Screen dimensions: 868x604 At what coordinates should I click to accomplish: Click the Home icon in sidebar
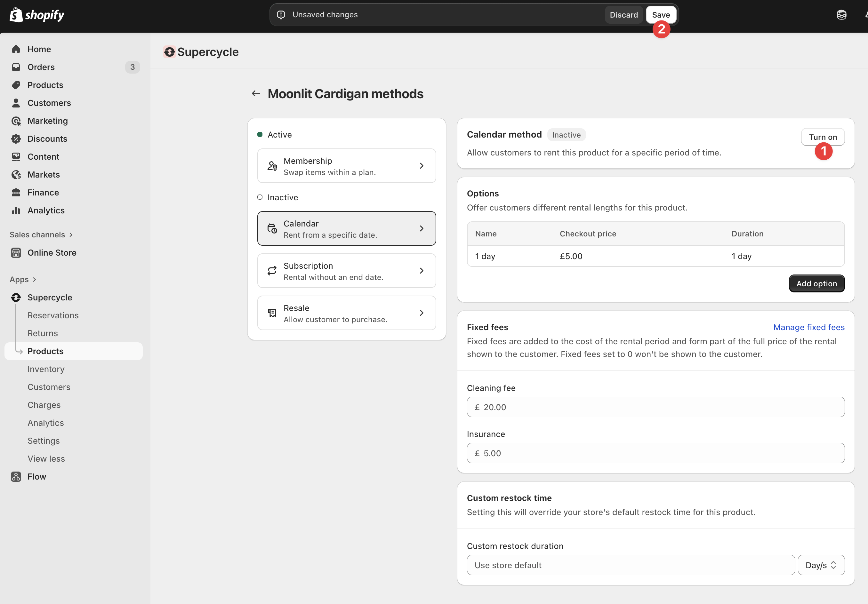(x=16, y=49)
